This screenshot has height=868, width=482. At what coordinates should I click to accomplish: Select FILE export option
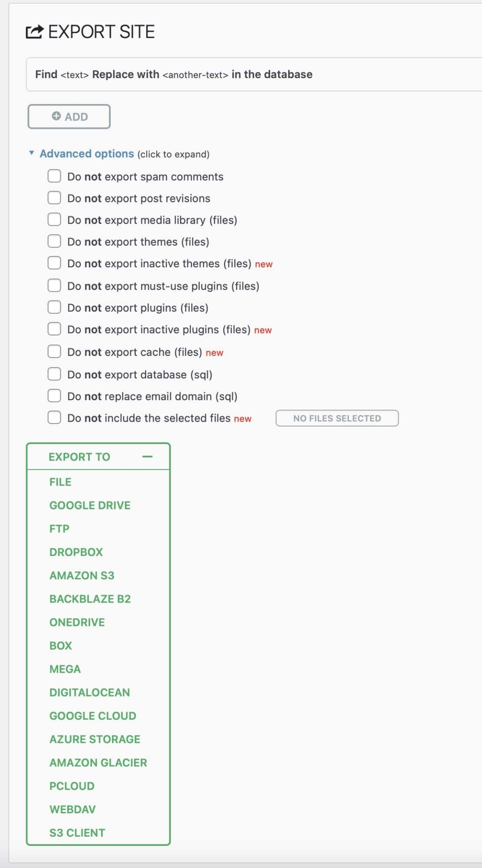pyautogui.click(x=60, y=482)
